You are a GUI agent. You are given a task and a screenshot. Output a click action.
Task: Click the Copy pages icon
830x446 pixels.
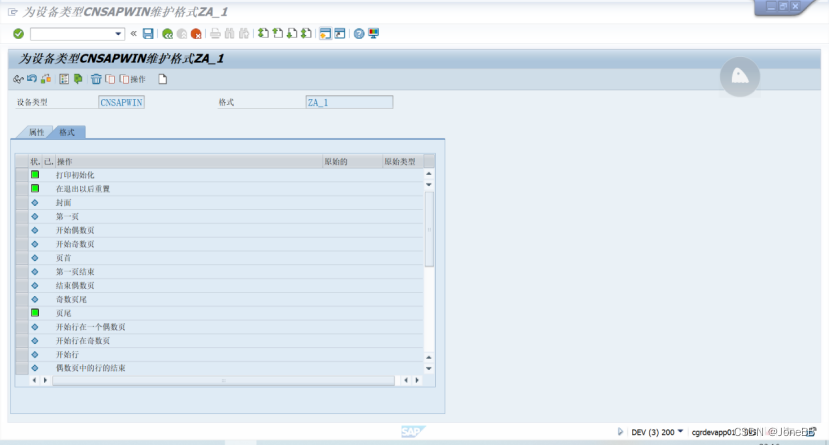110,79
